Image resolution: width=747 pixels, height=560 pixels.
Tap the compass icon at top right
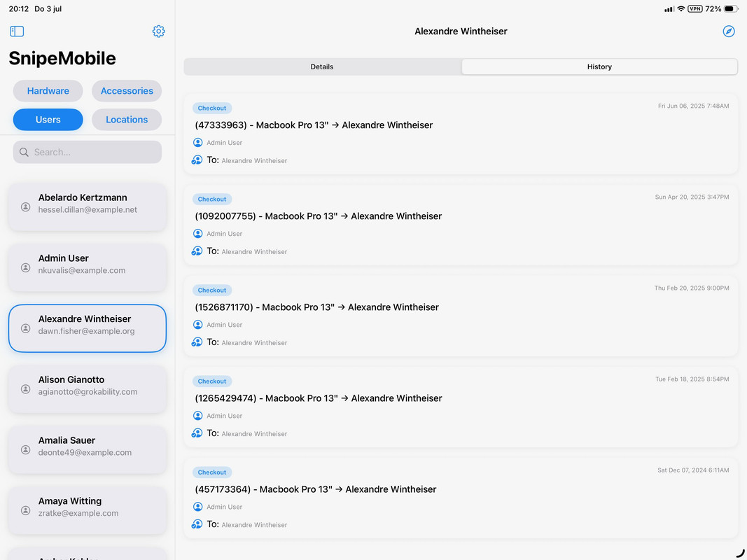pos(728,31)
